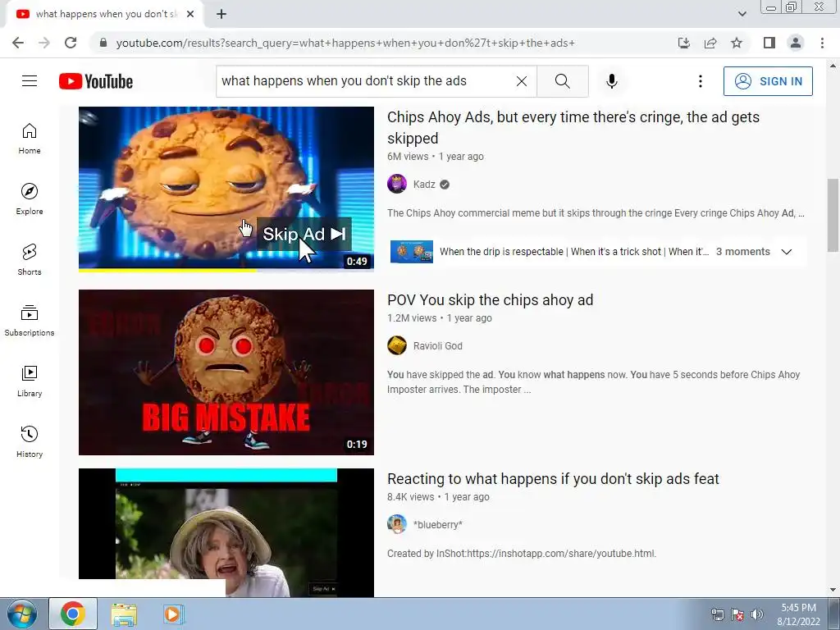The width and height of the screenshot is (840, 630).
Task: Click the scrollbar down arrow
Action: coord(833,590)
